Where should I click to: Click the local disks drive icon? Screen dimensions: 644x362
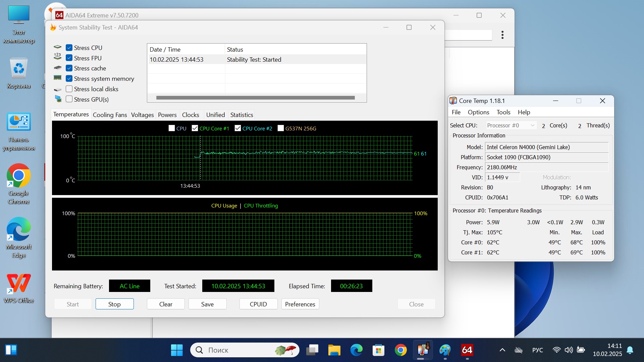58,89
